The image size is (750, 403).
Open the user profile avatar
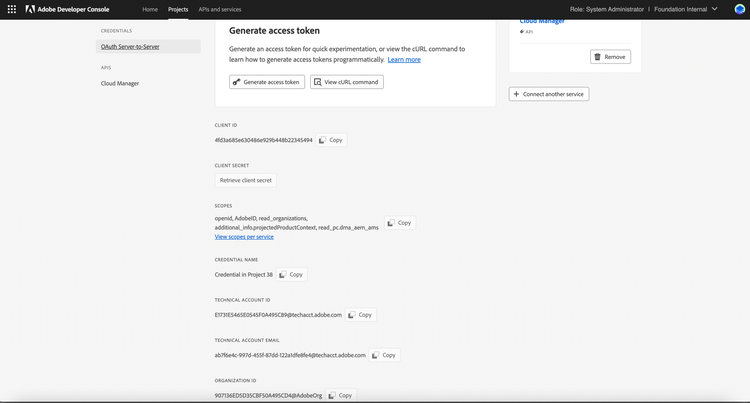739,9
